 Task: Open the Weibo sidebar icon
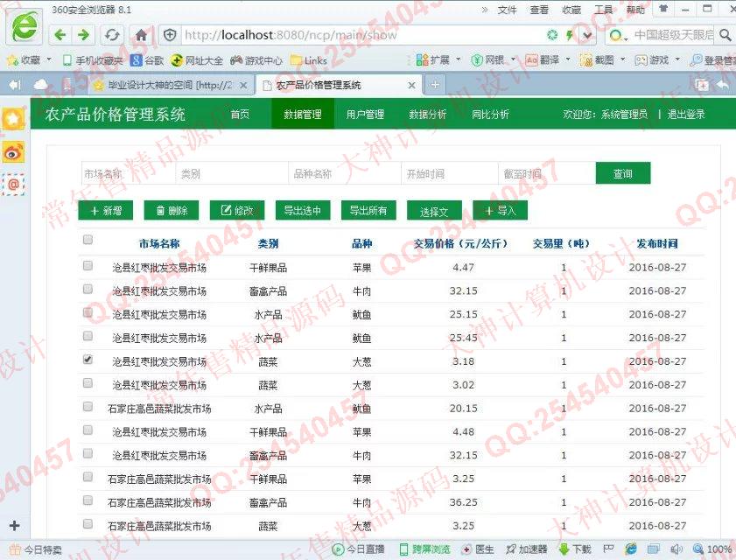point(14,152)
